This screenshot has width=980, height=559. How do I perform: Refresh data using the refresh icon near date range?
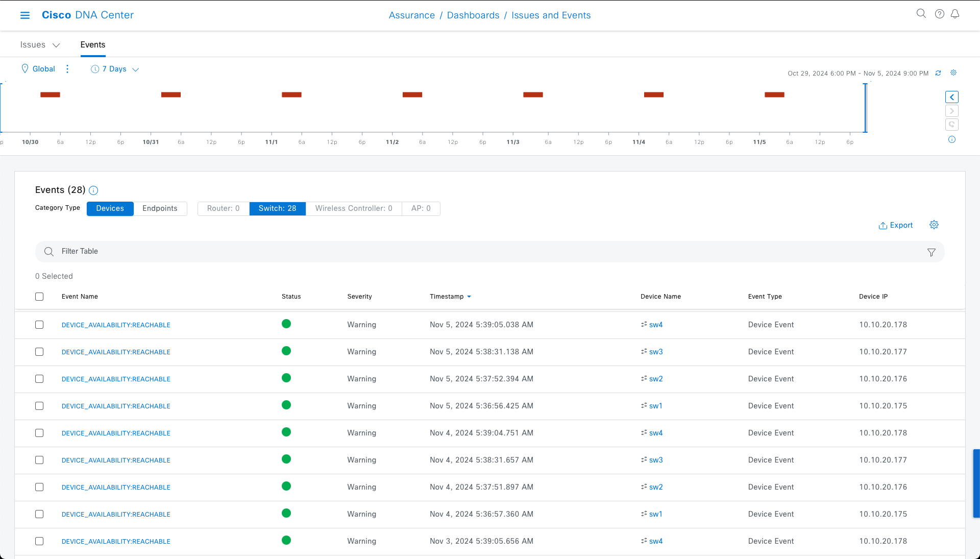click(x=939, y=73)
